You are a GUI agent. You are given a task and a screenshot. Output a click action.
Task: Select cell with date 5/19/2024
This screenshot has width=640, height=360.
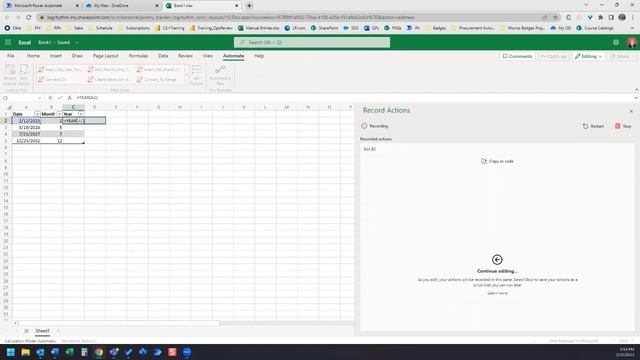27,127
